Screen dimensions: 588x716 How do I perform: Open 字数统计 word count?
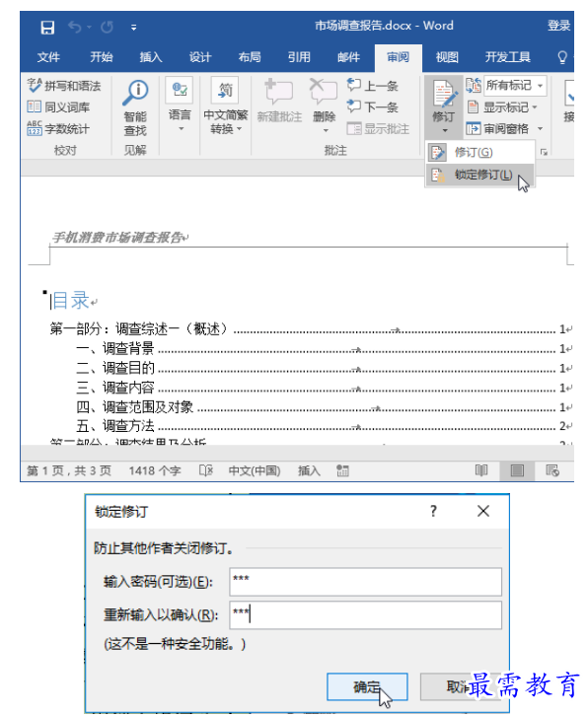tap(58, 129)
